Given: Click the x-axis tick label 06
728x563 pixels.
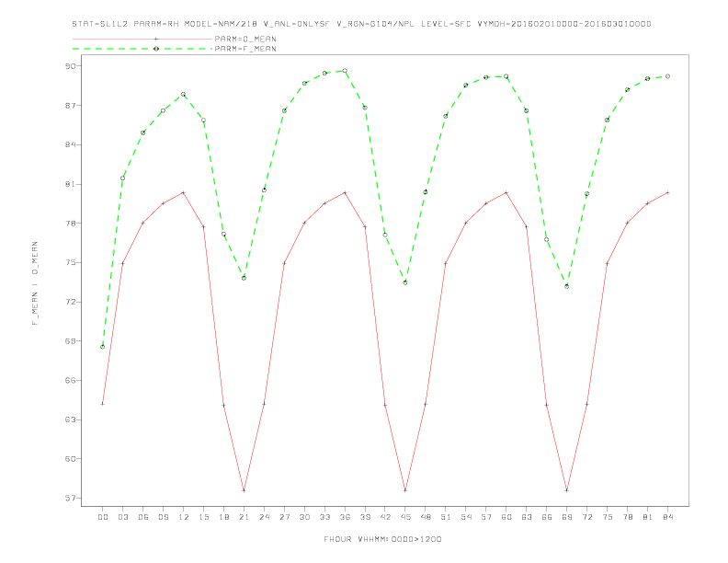Looking at the screenshot, I should click(x=143, y=517).
